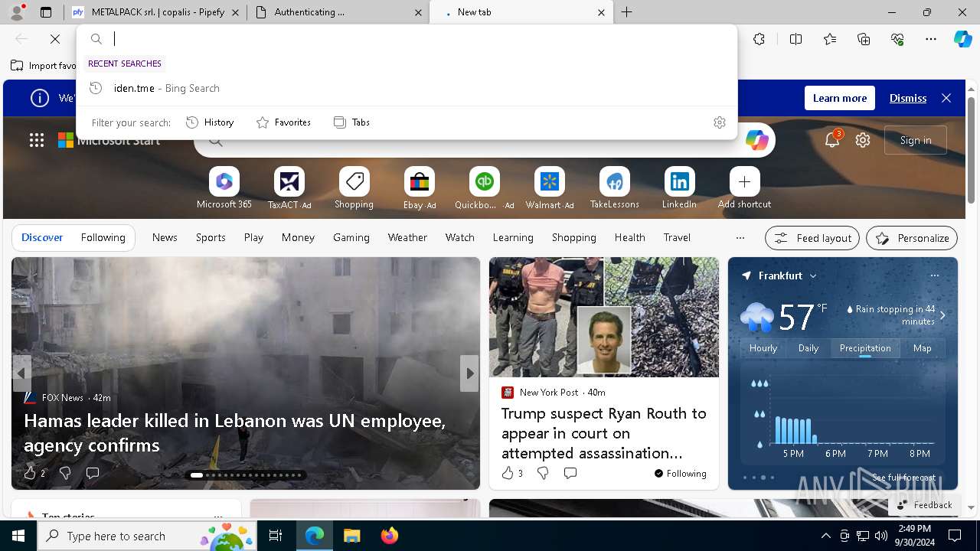
Task: Open more feed categories ellipsis
Action: tap(740, 238)
